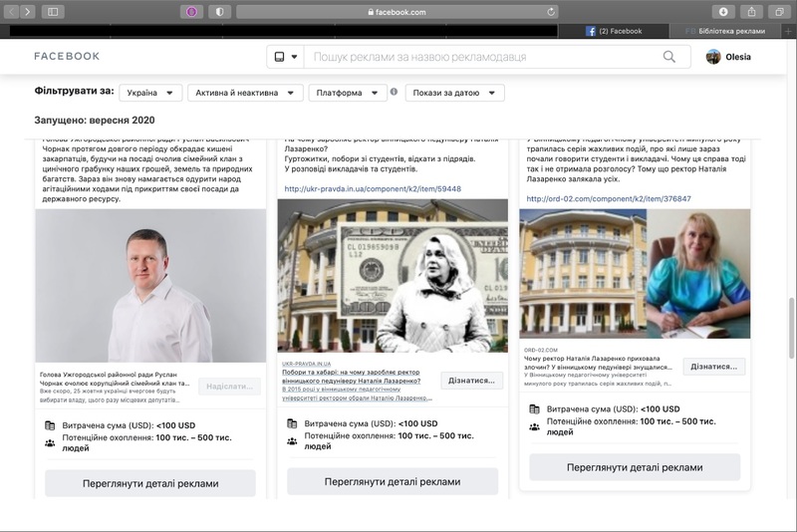The width and height of the screenshot is (797, 532).
Task: Open ukr-pravda.in.ua article link
Action: [x=373, y=188]
